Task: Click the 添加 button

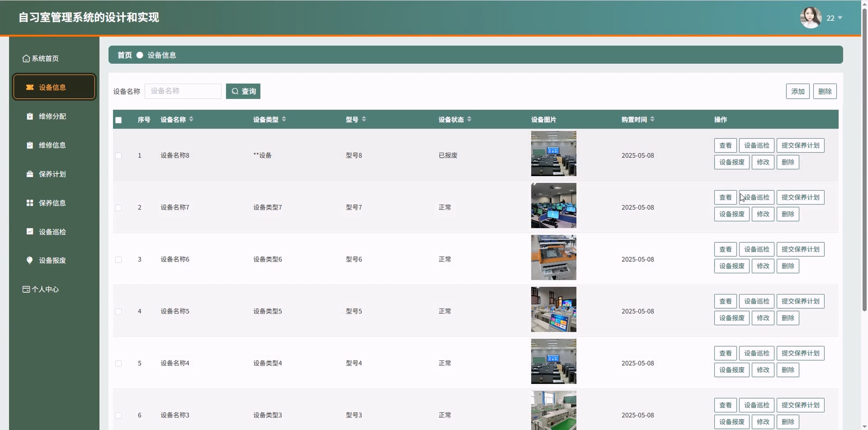Action: pos(797,91)
